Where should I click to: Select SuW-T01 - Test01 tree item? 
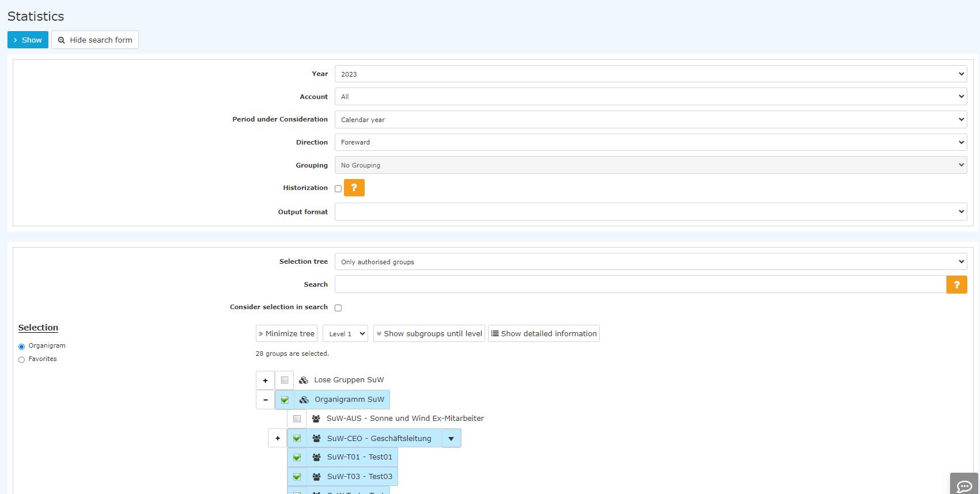click(360, 457)
